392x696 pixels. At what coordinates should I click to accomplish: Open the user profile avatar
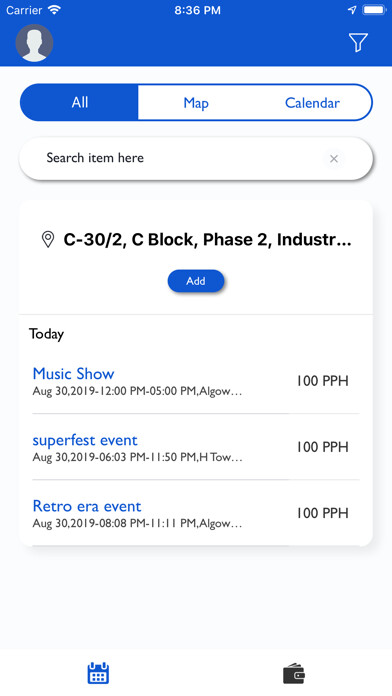tap(35, 43)
